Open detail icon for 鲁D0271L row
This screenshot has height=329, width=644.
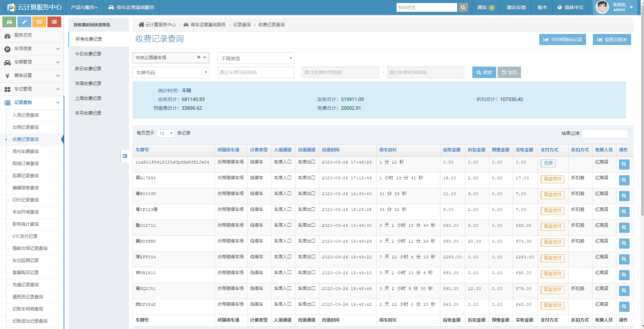(624, 227)
